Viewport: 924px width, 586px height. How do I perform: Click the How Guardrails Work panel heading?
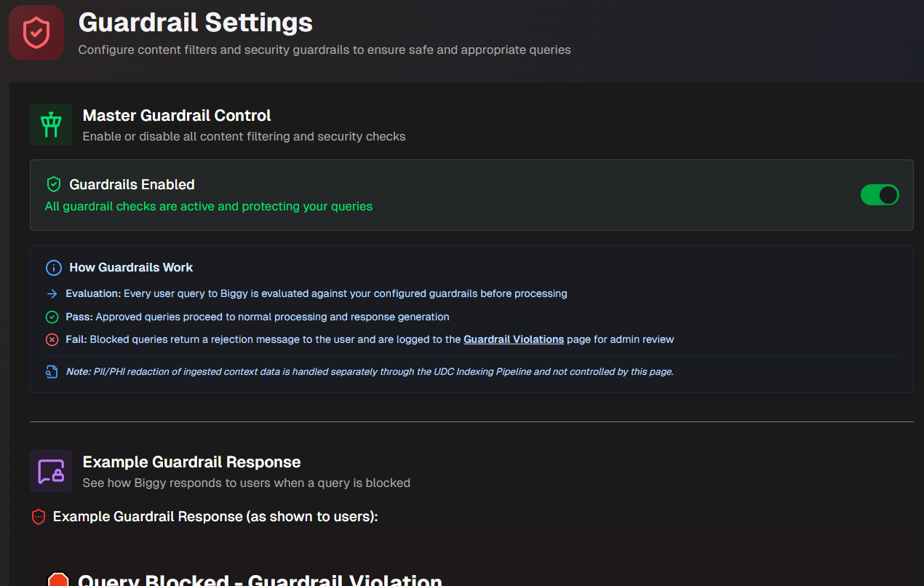[x=130, y=268]
